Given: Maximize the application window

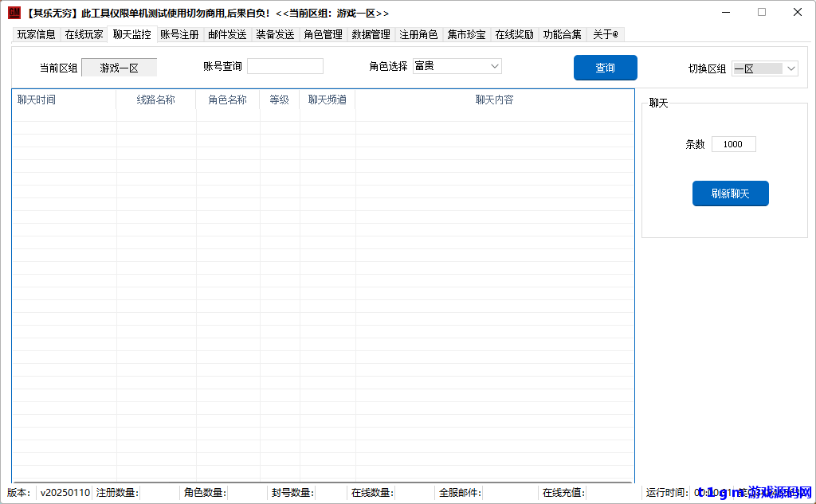Looking at the screenshot, I should click(x=761, y=13).
